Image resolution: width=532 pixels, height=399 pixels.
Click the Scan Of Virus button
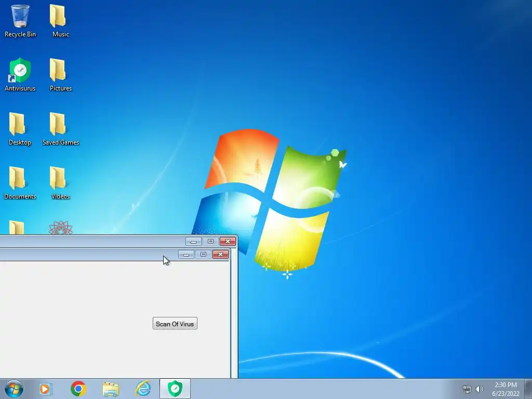click(175, 324)
